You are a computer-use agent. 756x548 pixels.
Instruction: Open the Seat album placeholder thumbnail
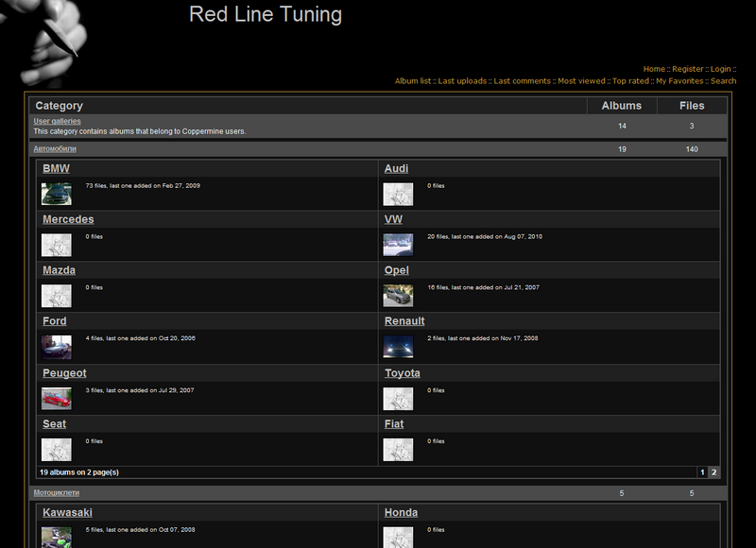coord(57,449)
